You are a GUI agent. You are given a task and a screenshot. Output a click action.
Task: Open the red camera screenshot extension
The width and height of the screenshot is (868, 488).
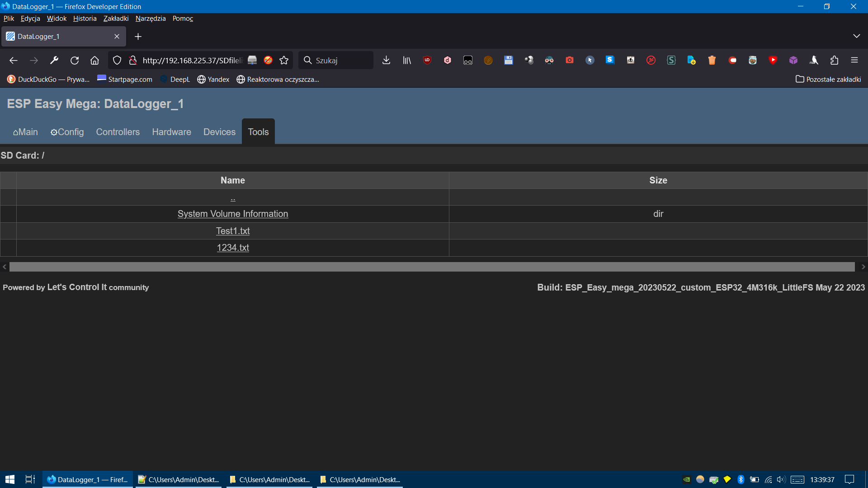570,60
